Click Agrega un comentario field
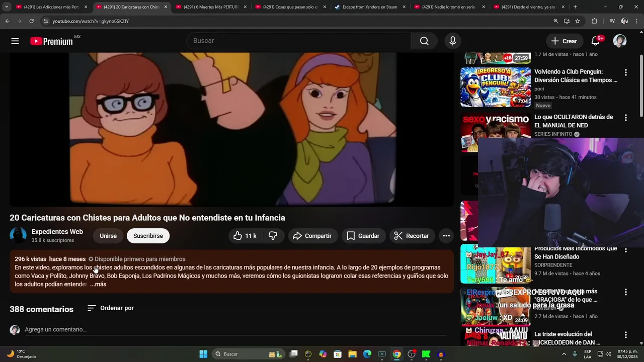 (x=235, y=330)
